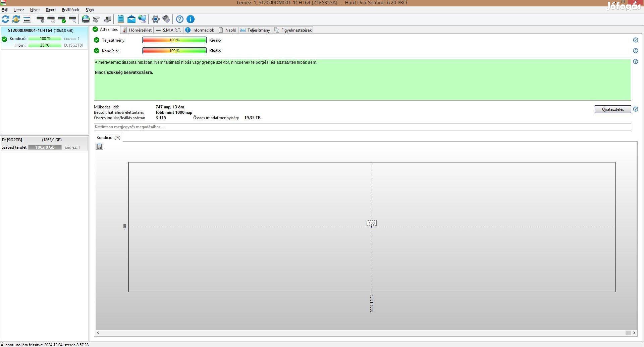Click graph scrollbar right arrow

pos(634,333)
